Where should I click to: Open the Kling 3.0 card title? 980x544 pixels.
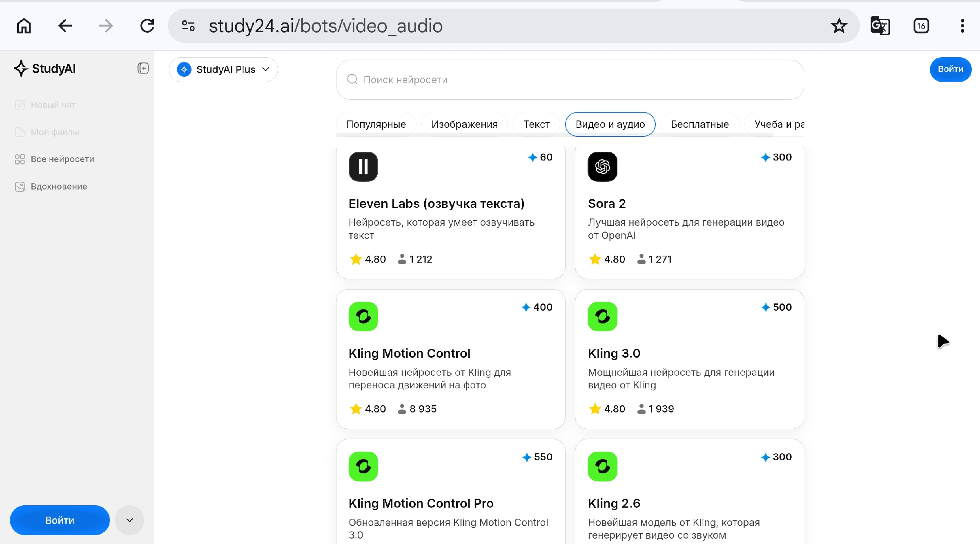coord(614,353)
